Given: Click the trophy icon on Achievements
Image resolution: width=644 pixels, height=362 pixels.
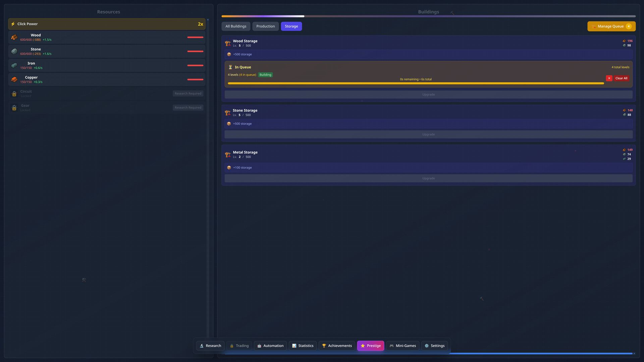Looking at the screenshot, I should (x=324, y=346).
